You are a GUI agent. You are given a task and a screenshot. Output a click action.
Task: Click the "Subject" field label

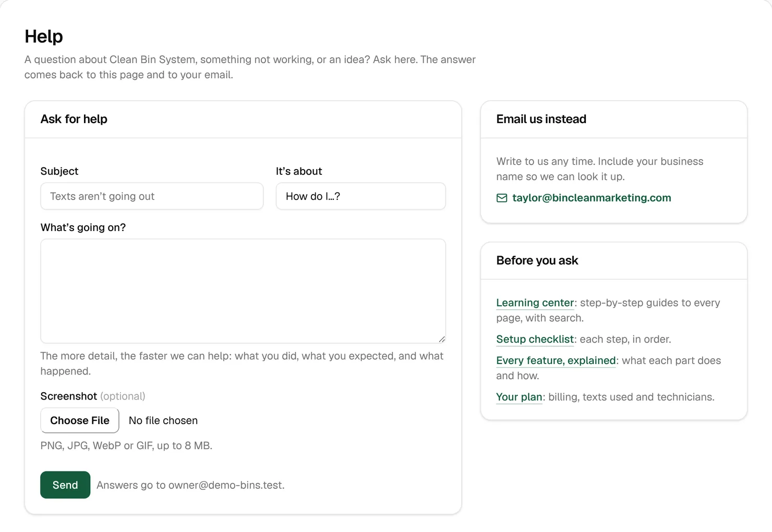pos(59,171)
